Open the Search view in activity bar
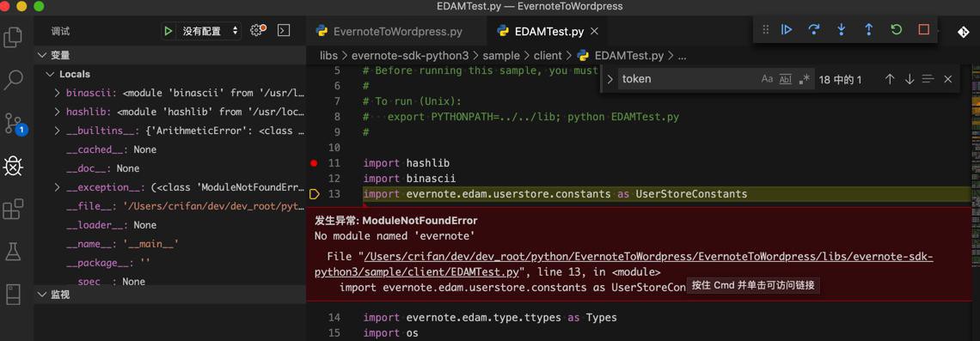Screen dimensions: 980x341 [x=13, y=79]
